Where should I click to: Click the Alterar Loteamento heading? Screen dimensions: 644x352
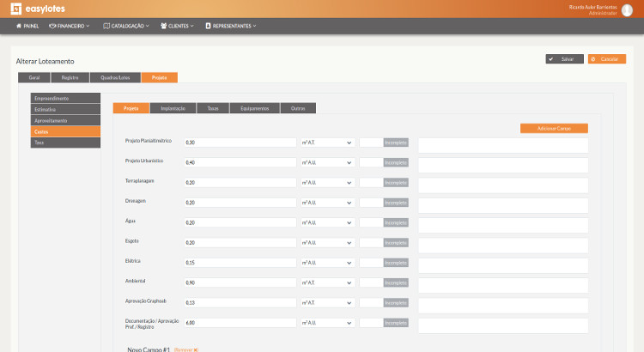46,61
